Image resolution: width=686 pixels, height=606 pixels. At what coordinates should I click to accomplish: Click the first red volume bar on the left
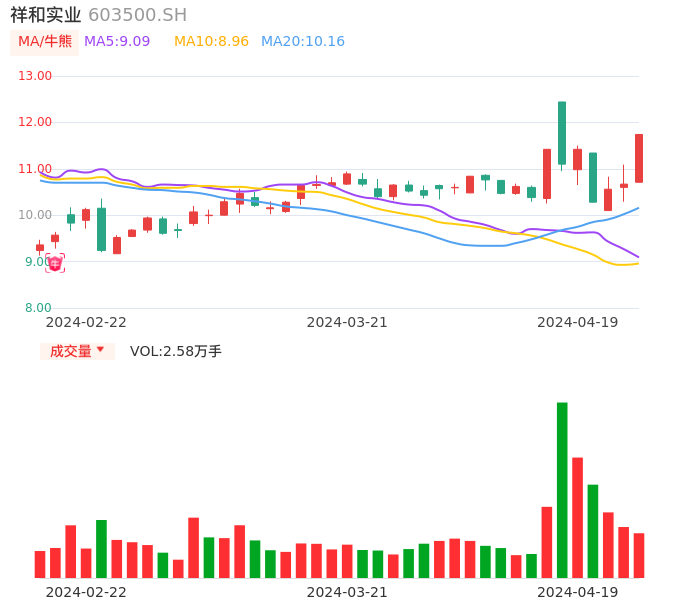coord(40,564)
